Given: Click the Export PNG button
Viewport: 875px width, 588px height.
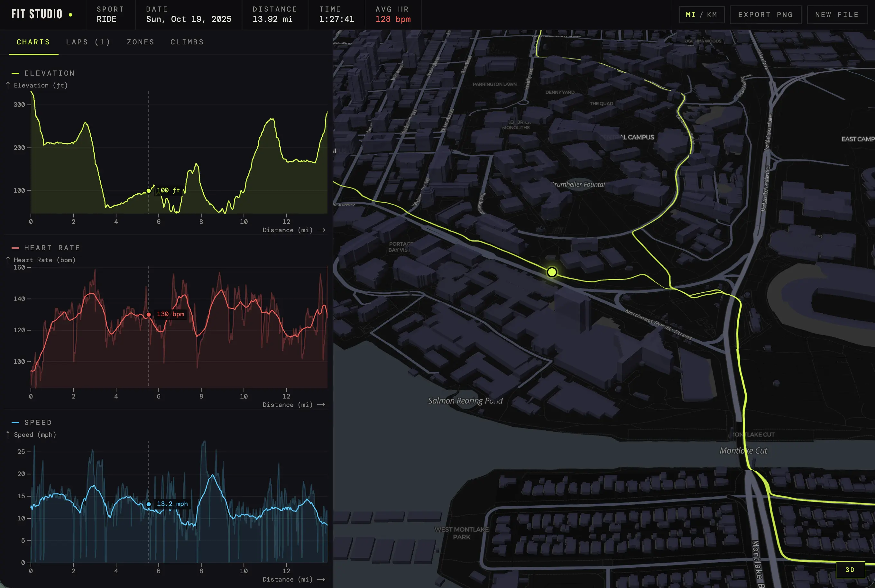Looking at the screenshot, I should click(766, 14).
